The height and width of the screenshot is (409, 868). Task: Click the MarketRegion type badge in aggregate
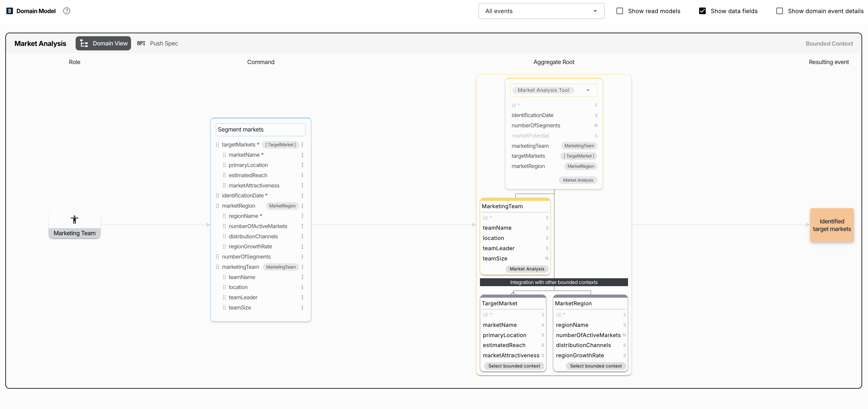pyautogui.click(x=581, y=166)
